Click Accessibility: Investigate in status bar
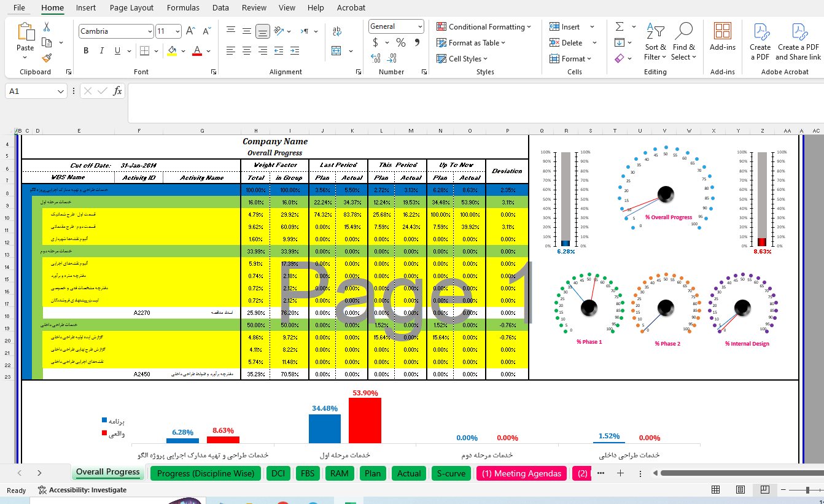 point(82,490)
